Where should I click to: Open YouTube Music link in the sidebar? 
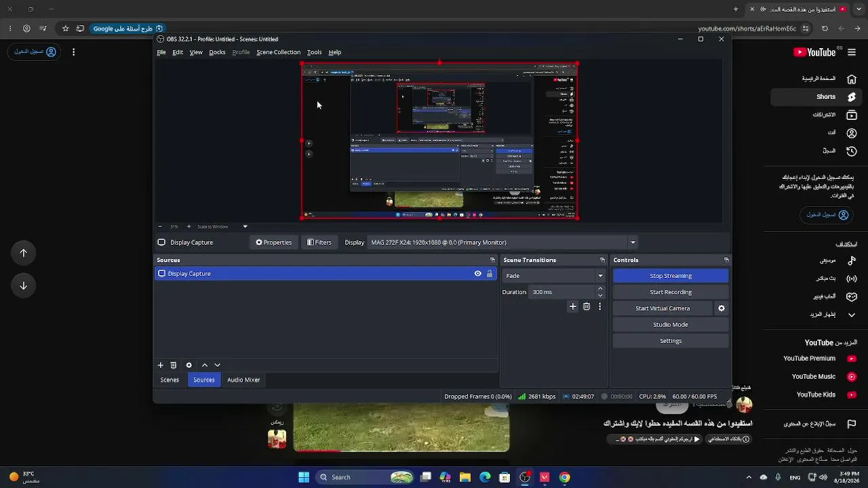tap(824, 377)
